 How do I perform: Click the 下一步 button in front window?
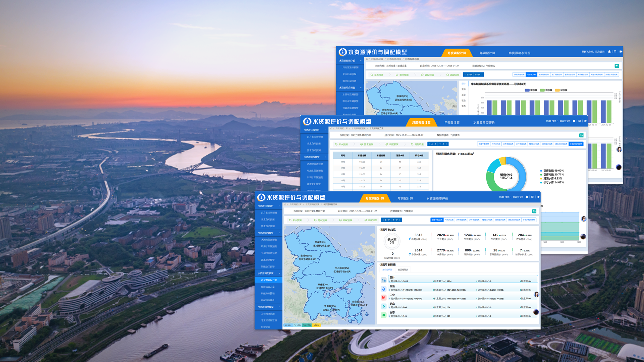coord(396,220)
